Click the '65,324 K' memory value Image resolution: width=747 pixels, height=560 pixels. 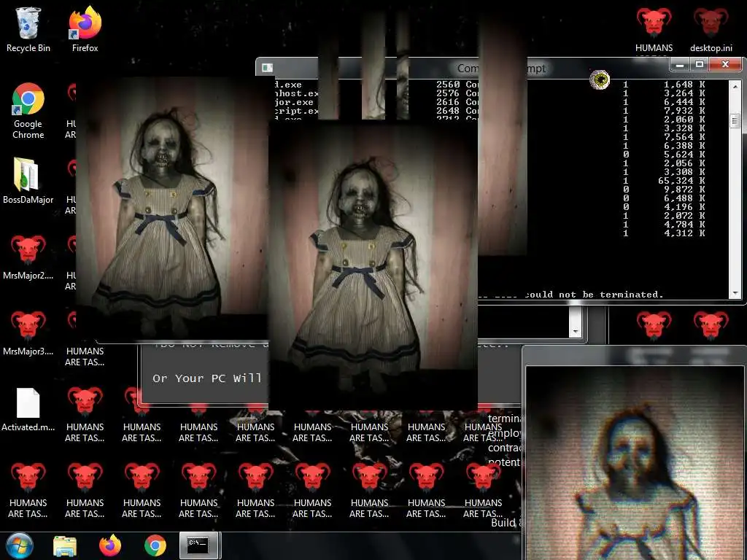[x=681, y=181]
